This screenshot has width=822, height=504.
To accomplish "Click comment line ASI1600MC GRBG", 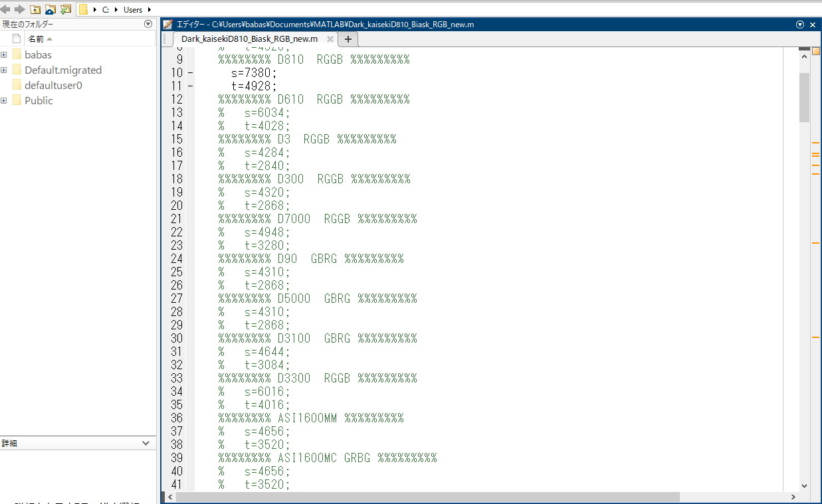I will (328, 458).
